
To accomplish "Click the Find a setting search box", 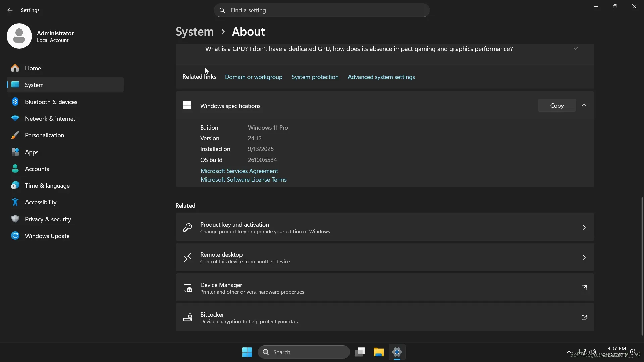I will point(321,10).
